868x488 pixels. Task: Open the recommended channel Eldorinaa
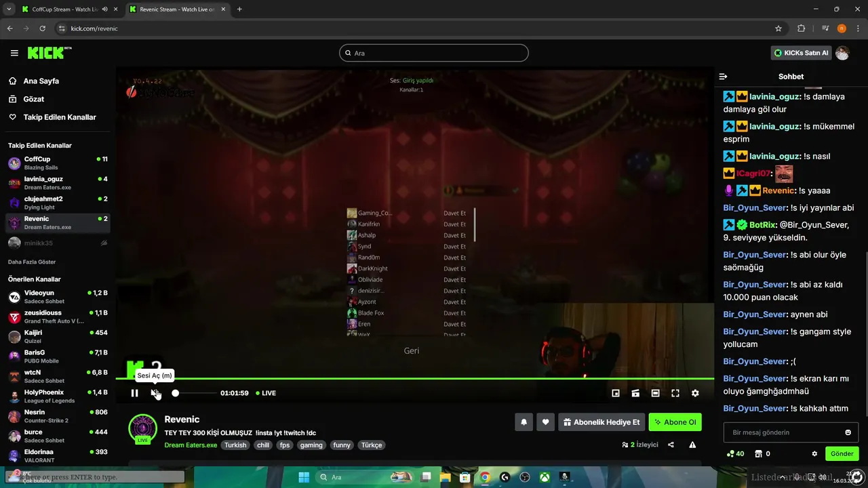[x=58, y=455]
